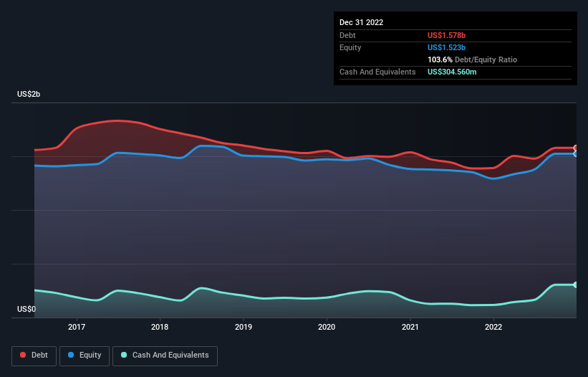Click the red Debt end-point marker
The width and height of the screenshot is (588, 377).
tap(576, 148)
